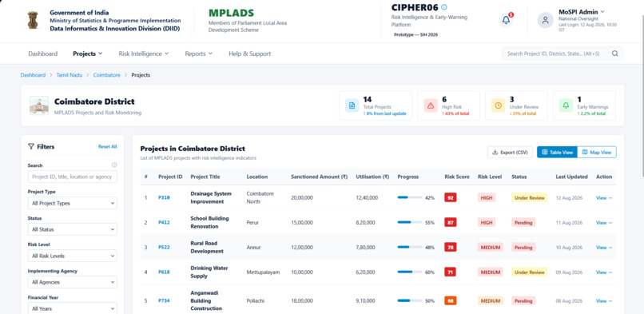Click Reset All filters link
Image resolution: width=644 pixels, height=314 pixels.
pos(107,146)
